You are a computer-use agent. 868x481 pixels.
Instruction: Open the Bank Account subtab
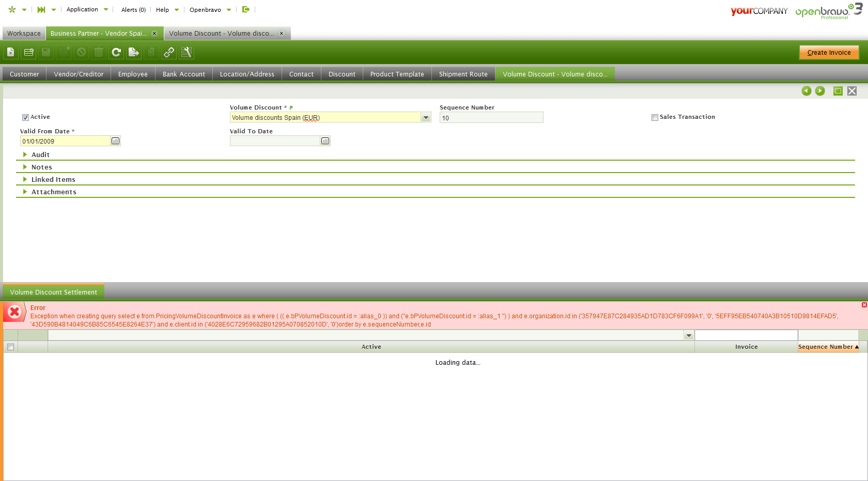[184, 74]
